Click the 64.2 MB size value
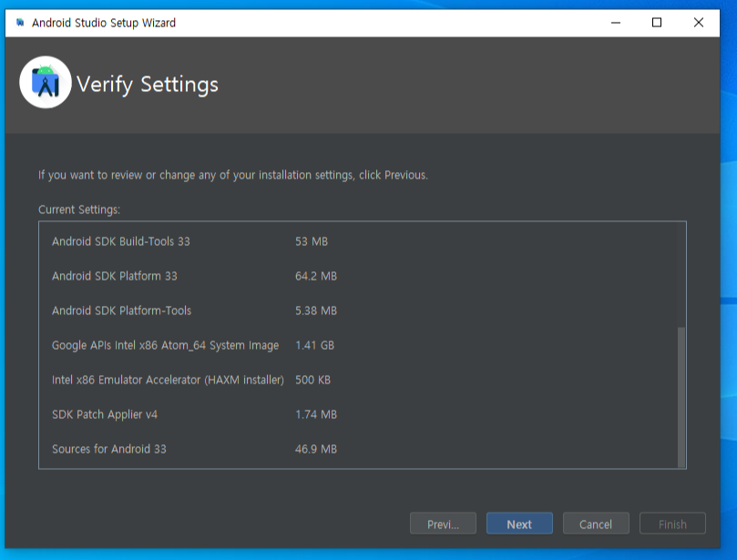The height and width of the screenshot is (560, 737). (316, 276)
